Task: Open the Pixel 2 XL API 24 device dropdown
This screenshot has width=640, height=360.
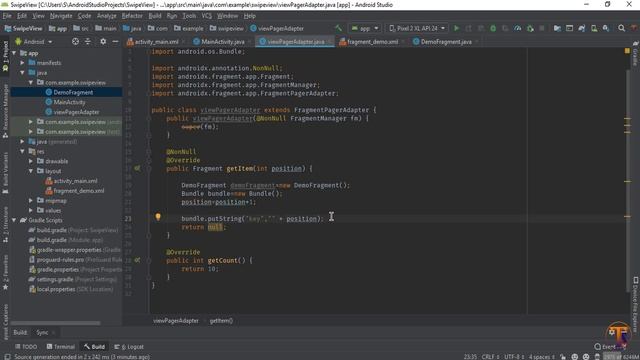Action: click(x=417, y=28)
